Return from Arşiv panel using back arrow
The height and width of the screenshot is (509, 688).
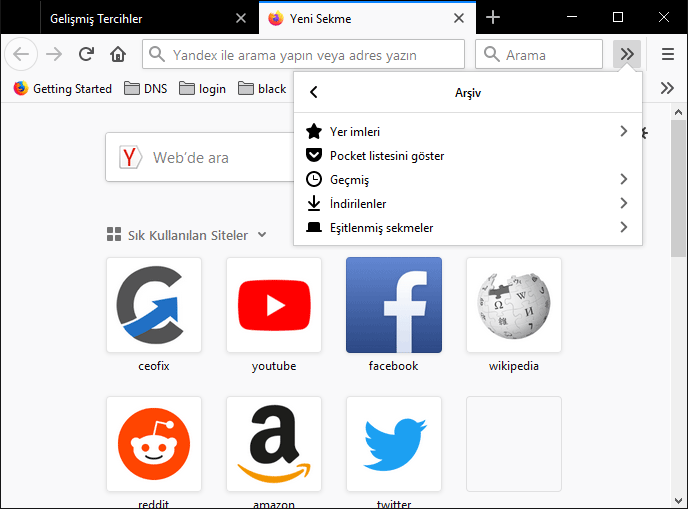[x=314, y=92]
